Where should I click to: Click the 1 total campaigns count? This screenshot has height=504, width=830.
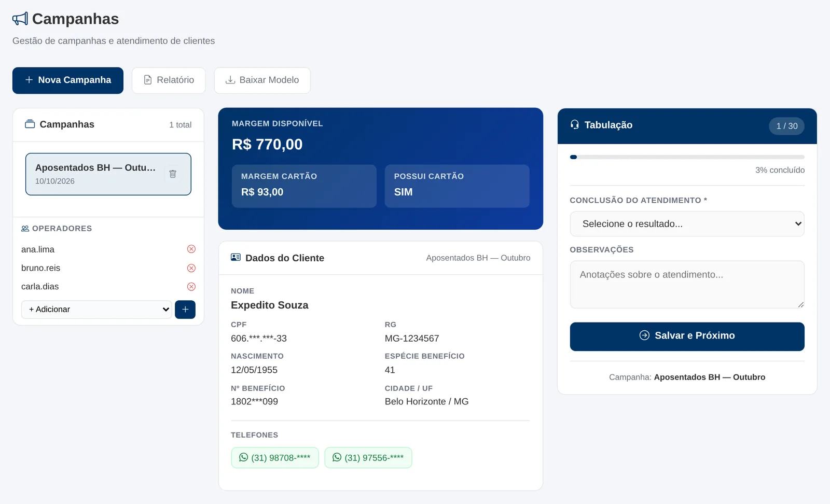coord(180,125)
